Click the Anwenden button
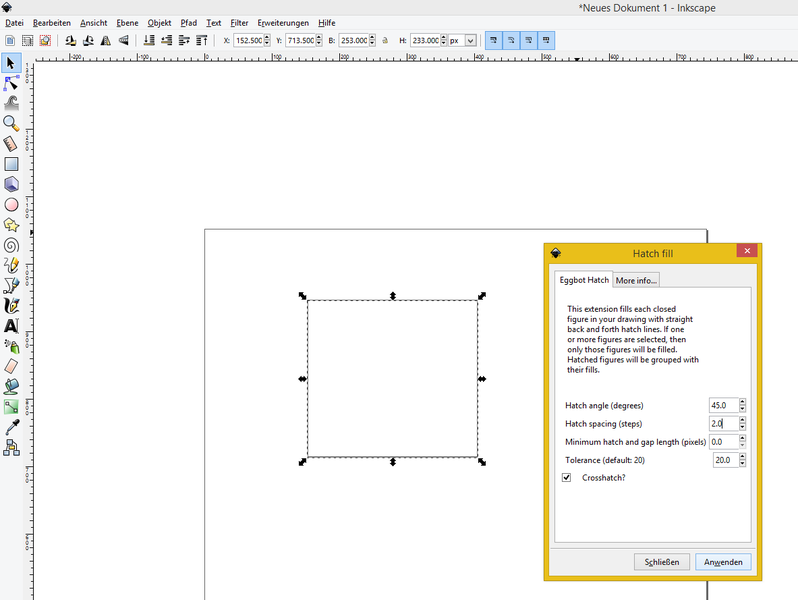Screen dimensions: 798x600 (x=723, y=562)
